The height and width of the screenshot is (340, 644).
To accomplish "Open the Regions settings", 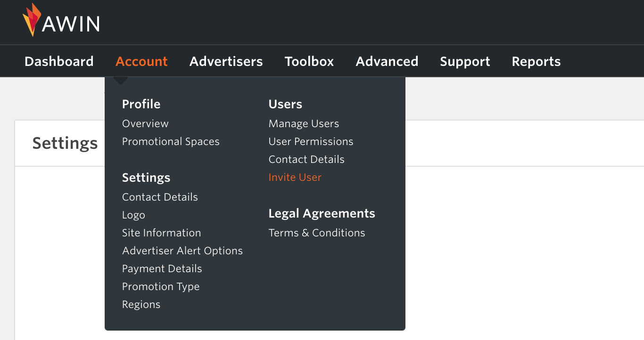I will [x=141, y=304].
